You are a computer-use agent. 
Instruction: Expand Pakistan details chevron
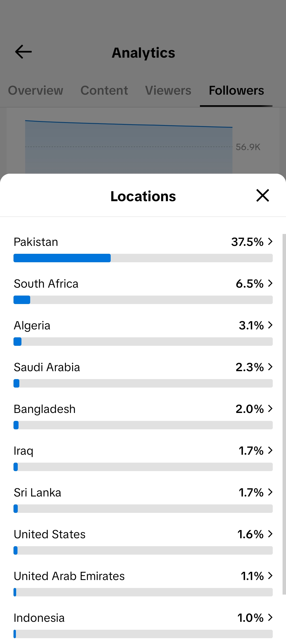[x=270, y=241]
